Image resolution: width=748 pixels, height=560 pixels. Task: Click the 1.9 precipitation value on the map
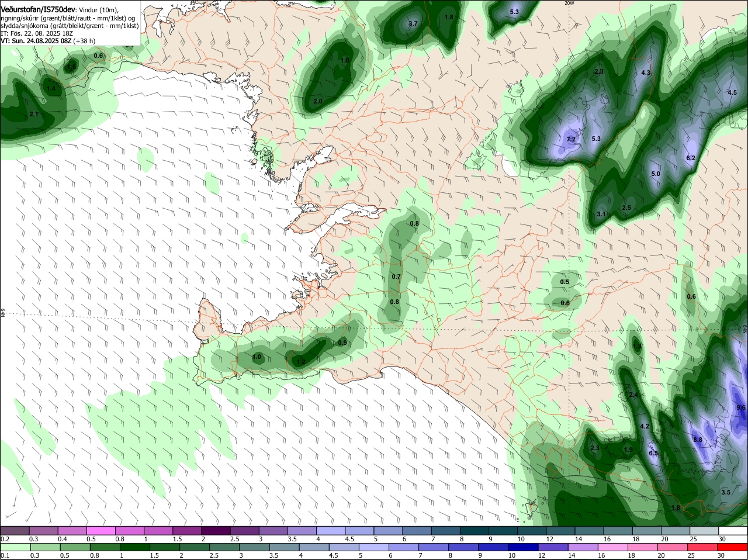tap(628, 450)
